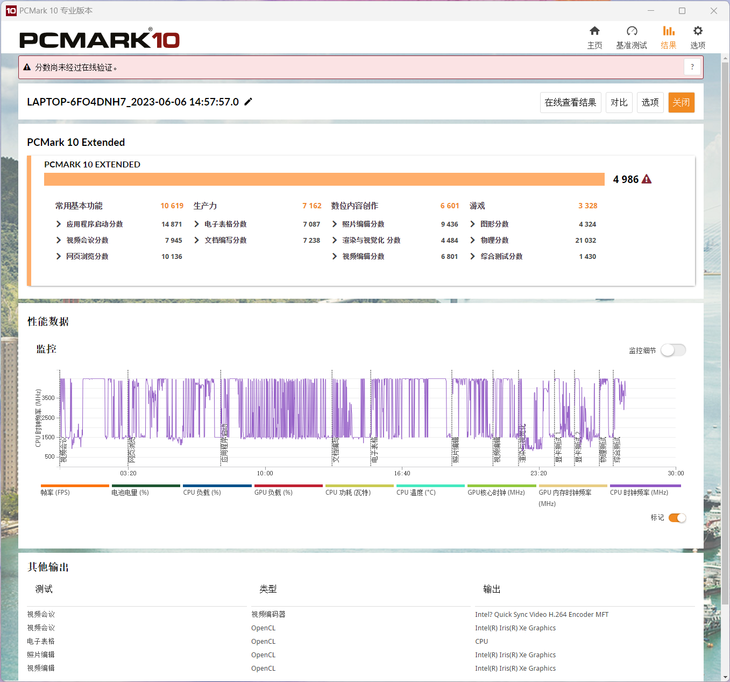Go to the 主页 home icon
Screen dimensions: 730x682
tap(595, 31)
